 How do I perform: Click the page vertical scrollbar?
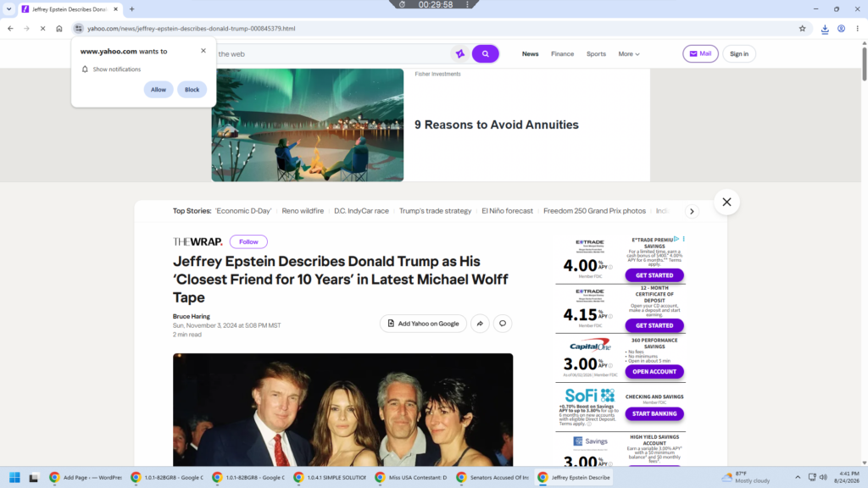pos(864,64)
